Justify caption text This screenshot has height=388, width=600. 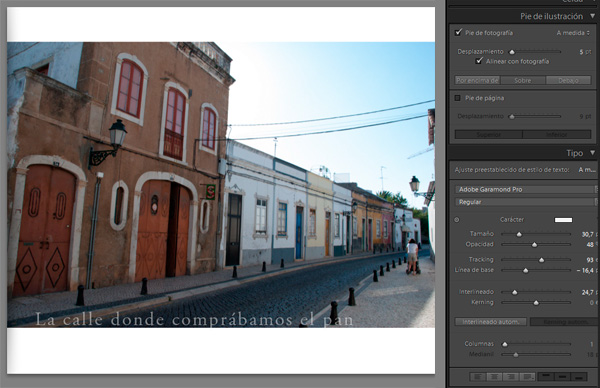[527, 377]
